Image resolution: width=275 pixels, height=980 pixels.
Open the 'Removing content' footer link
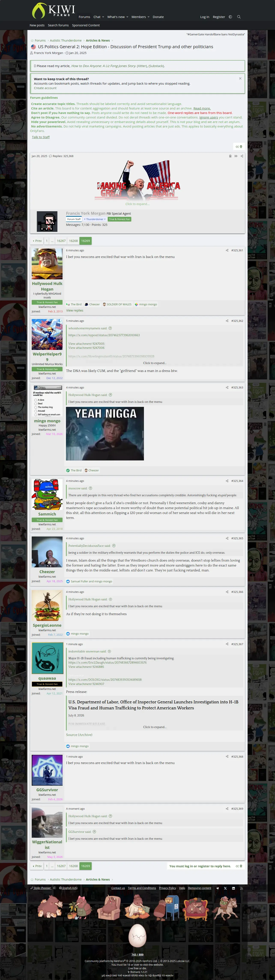200,888
